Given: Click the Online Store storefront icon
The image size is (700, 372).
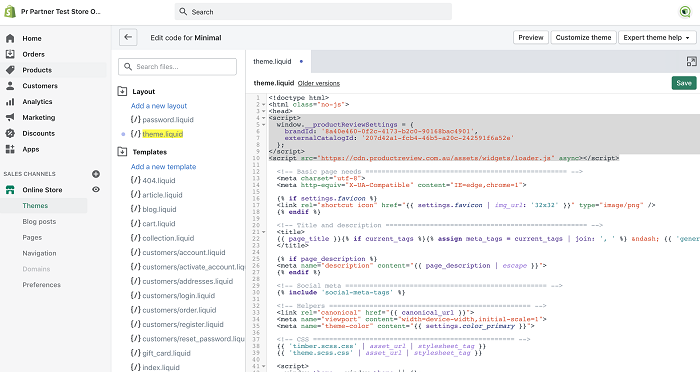Looking at the screenshot, I should (10, 190).
